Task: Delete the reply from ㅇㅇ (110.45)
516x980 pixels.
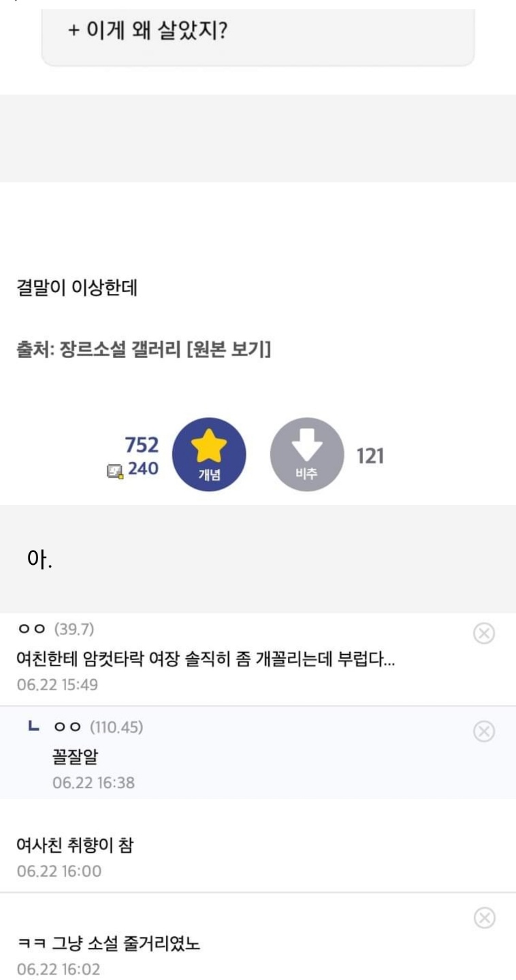Action: pos(484,732)
